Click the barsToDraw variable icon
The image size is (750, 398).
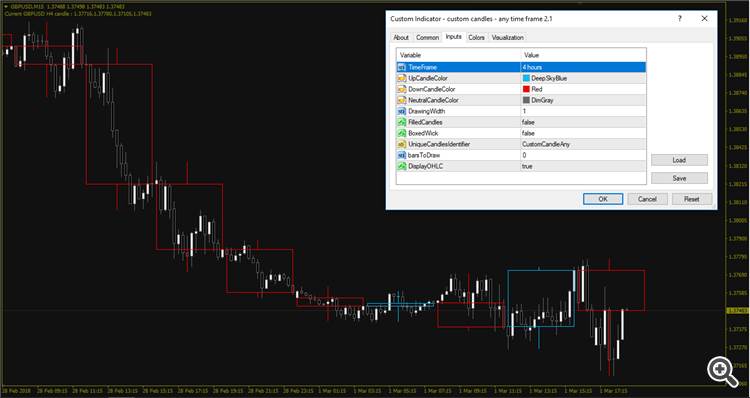[x=401, y=155]
